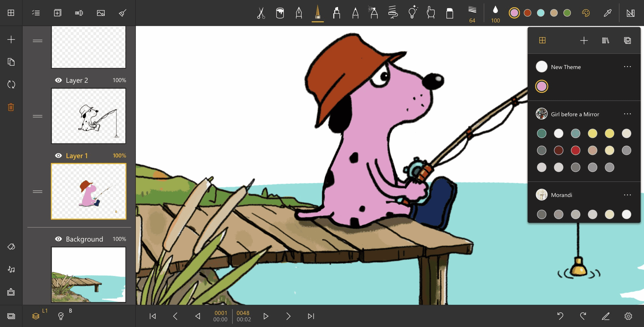Open the import image icon
This screenshot has height=327, width=644.
pos(101,13)
